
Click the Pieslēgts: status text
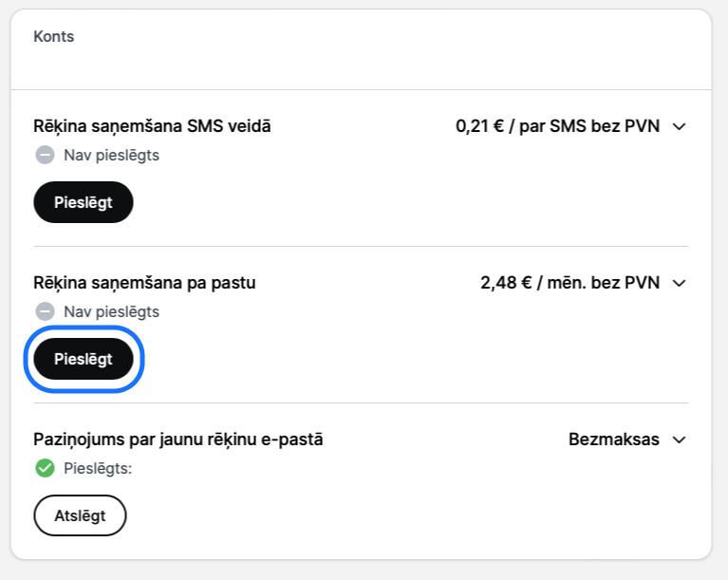coord(98,468)
